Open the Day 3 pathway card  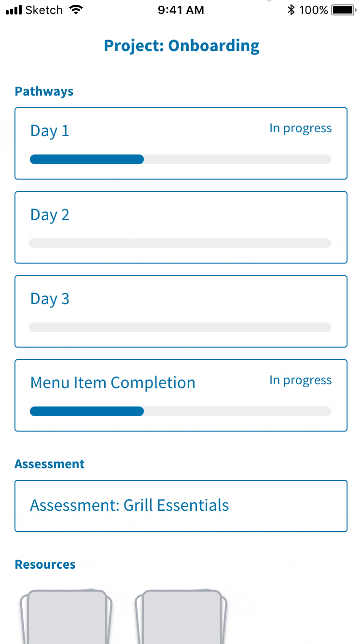point(181,311)
